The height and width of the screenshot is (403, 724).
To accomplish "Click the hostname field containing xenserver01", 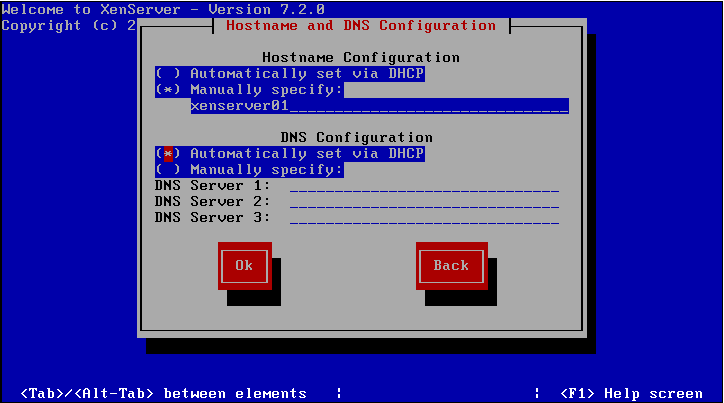I will pyautogui.click(x=380, y=106).
